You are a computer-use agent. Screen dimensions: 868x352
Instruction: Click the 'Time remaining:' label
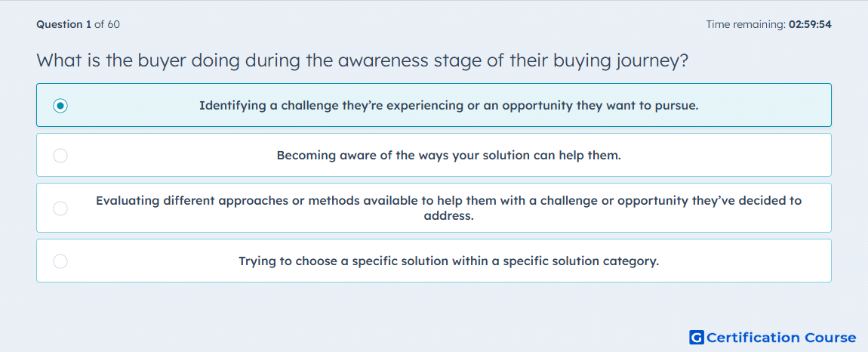[746, 24]
